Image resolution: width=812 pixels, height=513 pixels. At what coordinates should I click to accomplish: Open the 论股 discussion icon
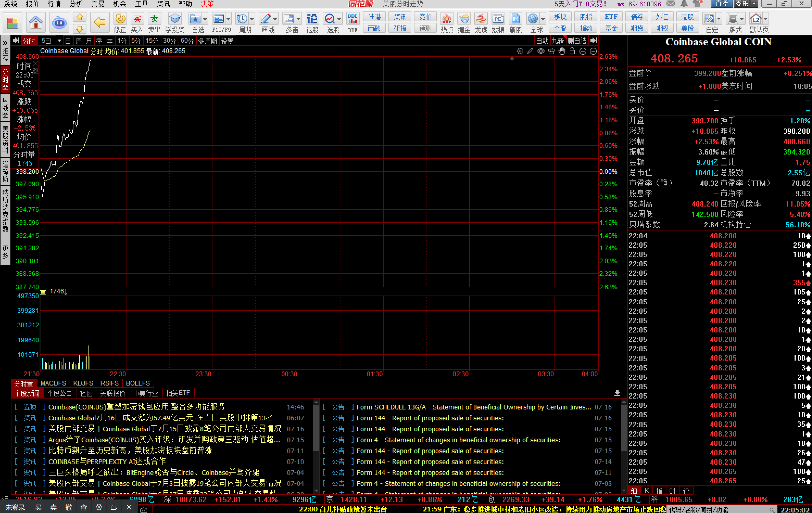(312, 22)
